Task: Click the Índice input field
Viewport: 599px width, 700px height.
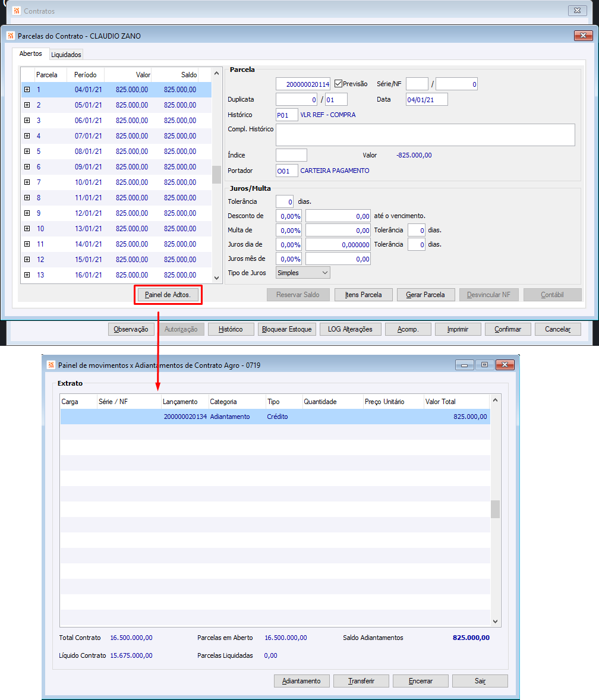Action: [291, 155]
